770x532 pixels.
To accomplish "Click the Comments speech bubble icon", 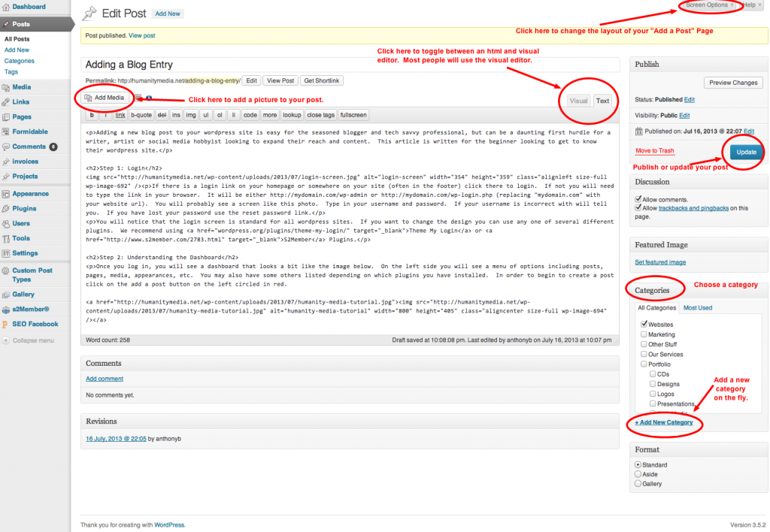I will [x=6, y=147].
